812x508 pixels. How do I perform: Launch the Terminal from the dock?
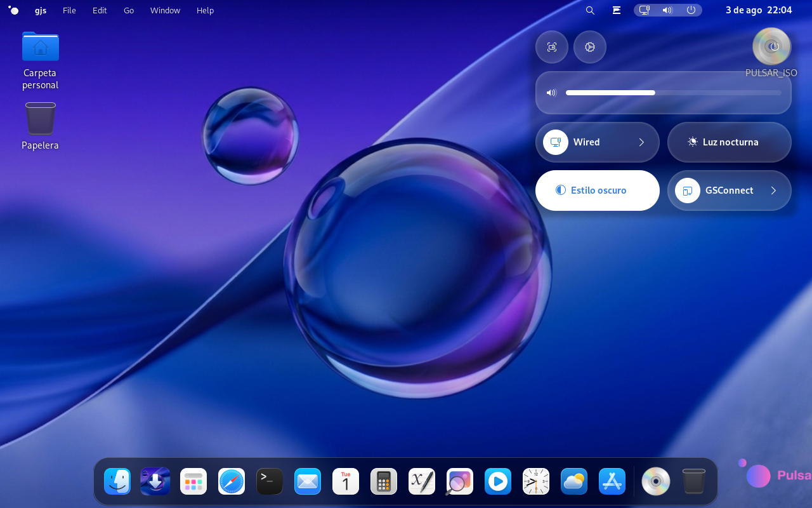[x=270, y=481]
